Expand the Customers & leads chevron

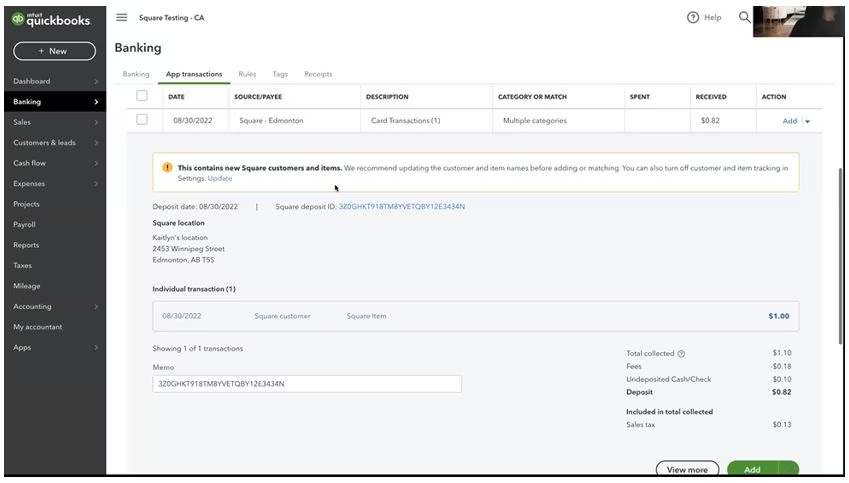(96, 143)
